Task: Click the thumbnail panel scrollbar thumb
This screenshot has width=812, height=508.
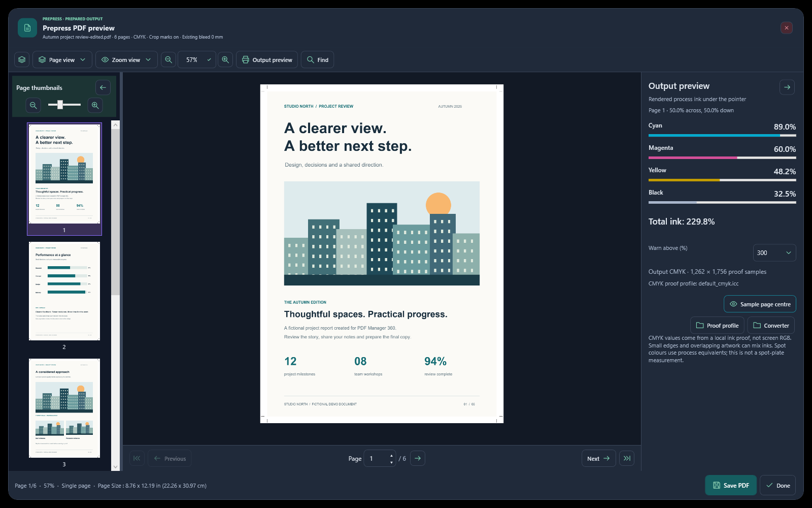Action: click(115, 212)
